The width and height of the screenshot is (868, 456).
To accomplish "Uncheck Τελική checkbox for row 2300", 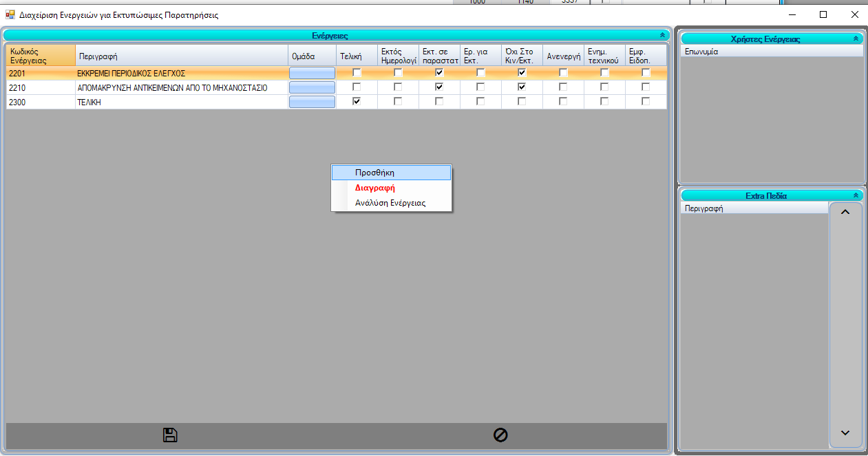I will [357, 102].
